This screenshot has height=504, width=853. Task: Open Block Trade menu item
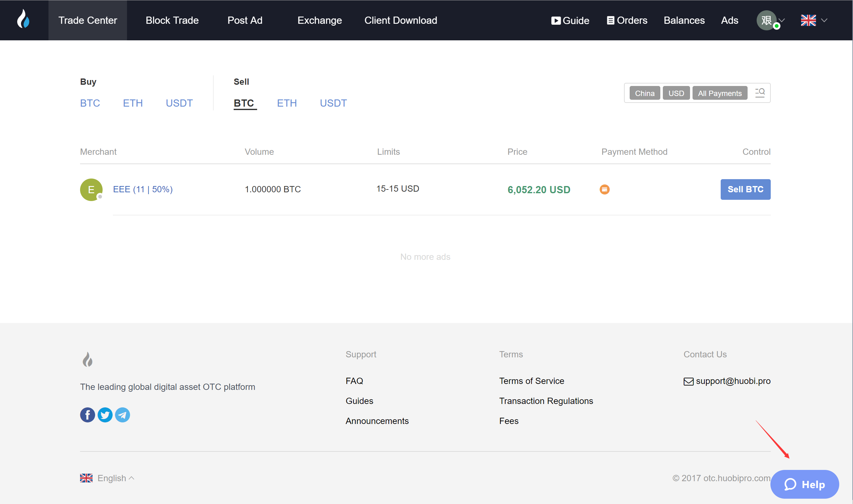tap(172, 20)
